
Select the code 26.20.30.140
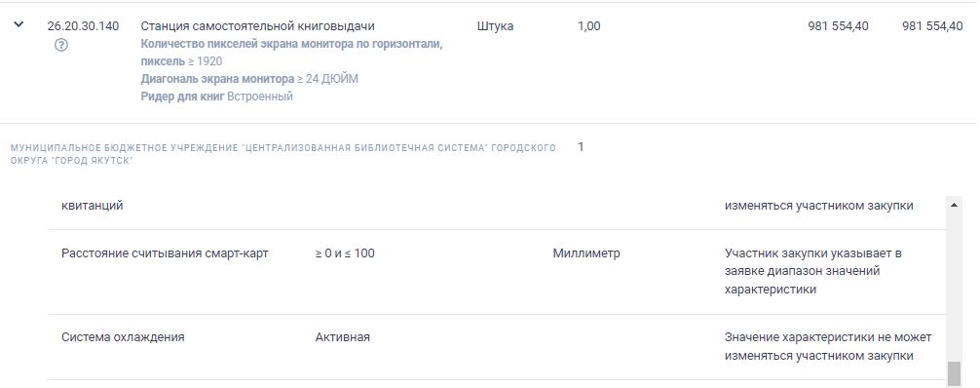tap(83, 26)
